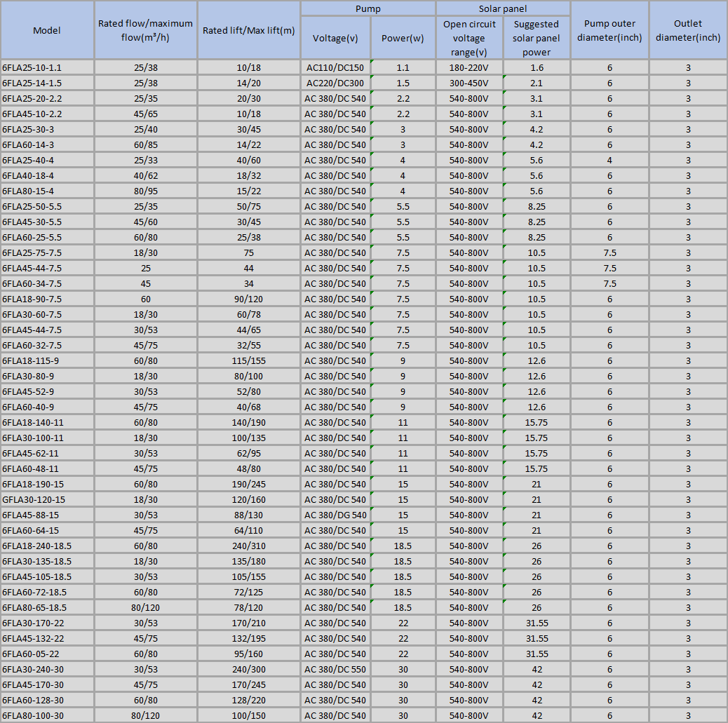Select the Rated flow/maximum flow header cell
The height and width of the screenshot is (723, 728).
pos(146,30)
